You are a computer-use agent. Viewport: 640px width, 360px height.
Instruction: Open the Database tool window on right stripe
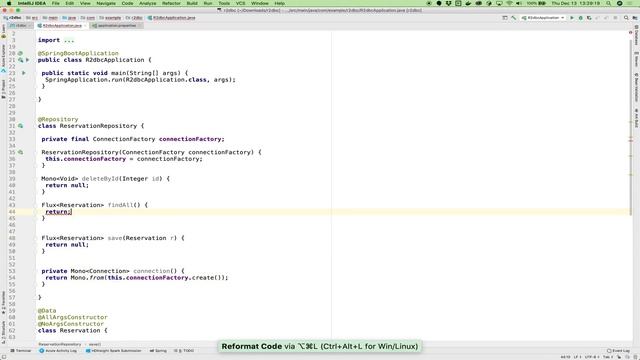(x=636, y=35)
